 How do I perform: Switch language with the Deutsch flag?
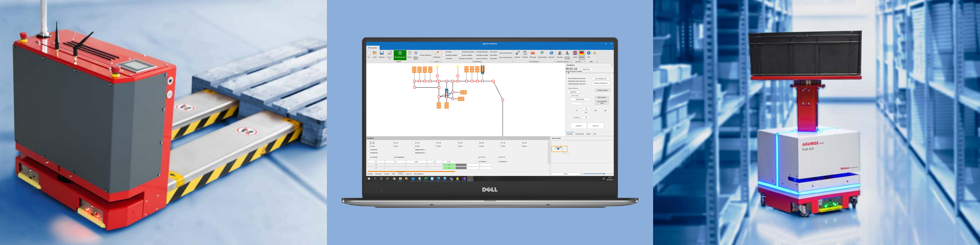coord(582,53)
